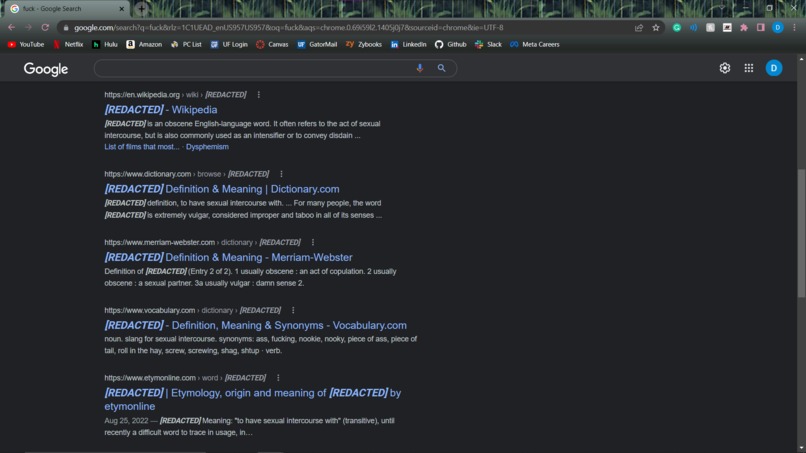This screenshot has height=453, width=806.
Task: Open the LinkedIn bookmark
Action: tap(409, 45)
